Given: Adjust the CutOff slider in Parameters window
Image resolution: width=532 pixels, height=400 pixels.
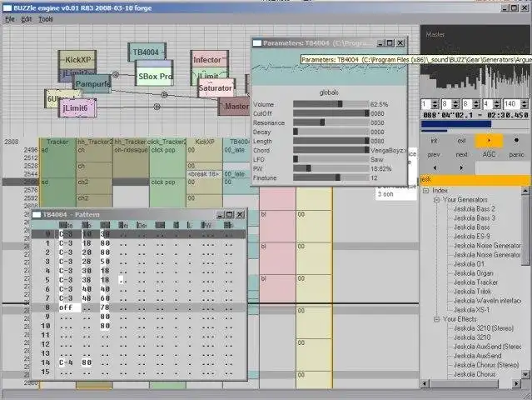Looking at the screenshot, I should click(x=331, y=113).
